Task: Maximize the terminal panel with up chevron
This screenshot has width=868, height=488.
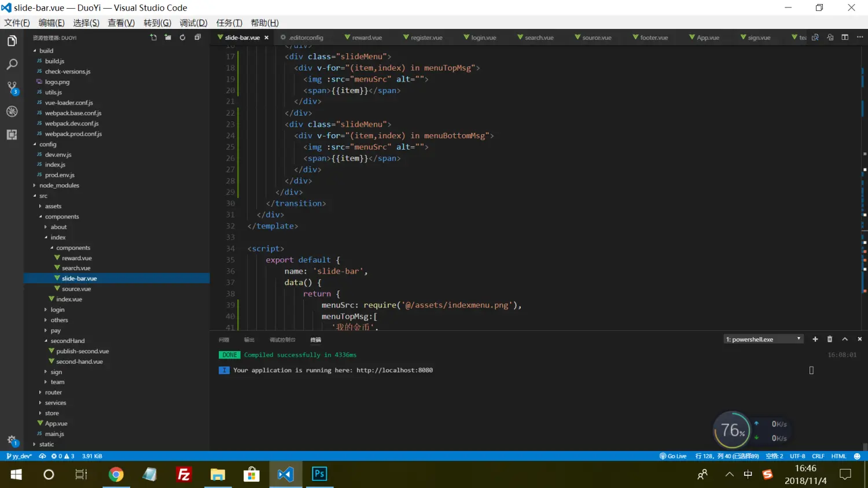Action: tap(845, 339)
